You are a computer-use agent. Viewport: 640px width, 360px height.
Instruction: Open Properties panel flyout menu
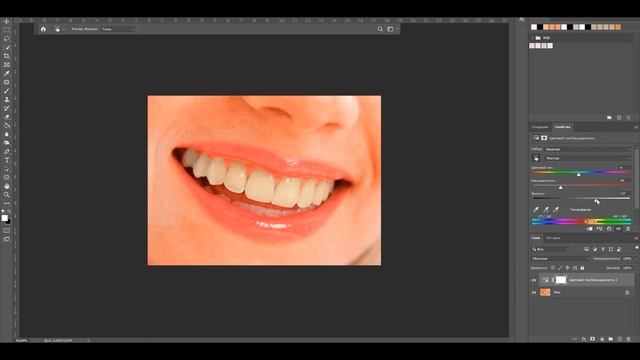point(636,127)
